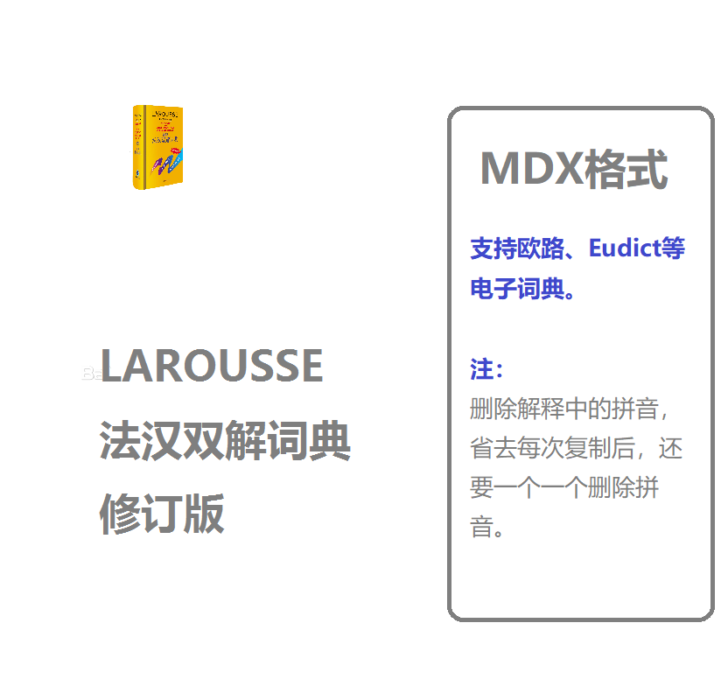Click the 法汉双解词典 title line
728x700 pixels.
coord(226,443)
